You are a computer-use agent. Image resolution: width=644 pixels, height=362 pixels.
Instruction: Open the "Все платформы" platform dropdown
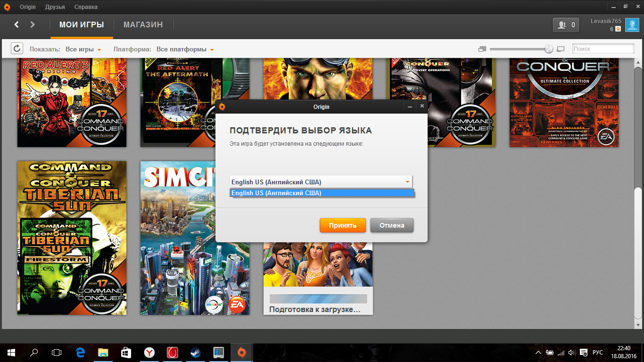(x=185, y=49)
